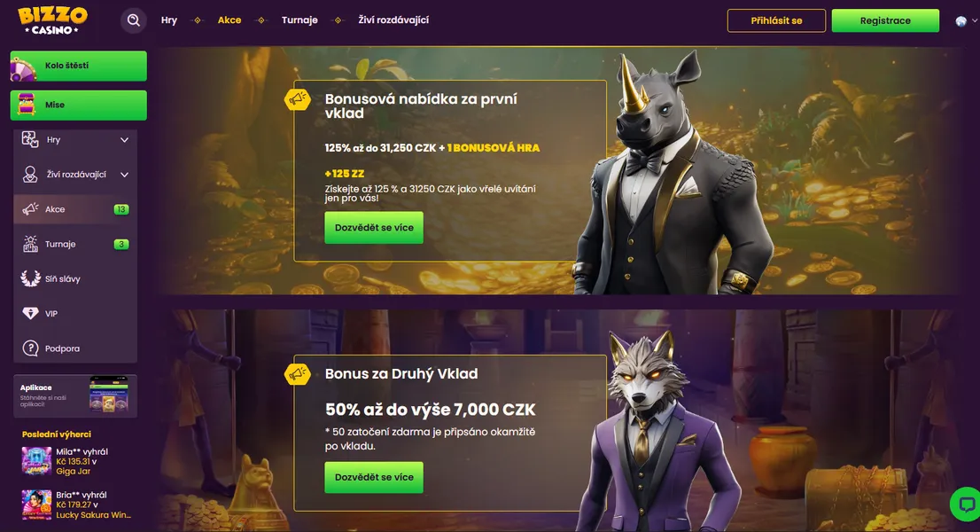
Task: Click the green Registrace button
Action: point(885,20)
